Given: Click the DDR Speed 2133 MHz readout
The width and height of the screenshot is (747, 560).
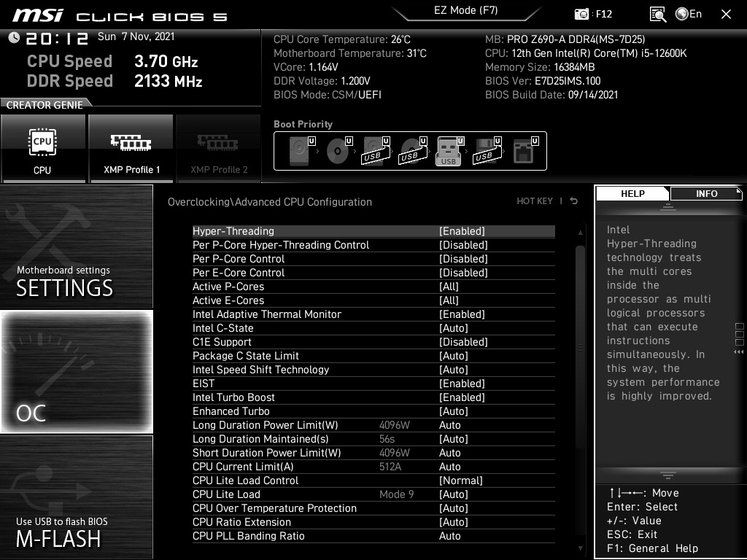Looking at the screenshot, I should click(x=115, y=81).
